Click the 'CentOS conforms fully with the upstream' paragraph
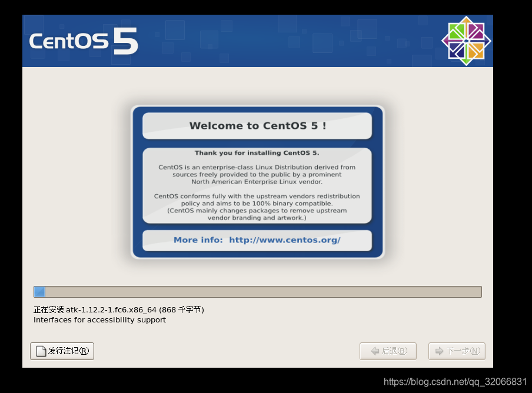The width and height of the screenshot is (532, 393). 257,207
